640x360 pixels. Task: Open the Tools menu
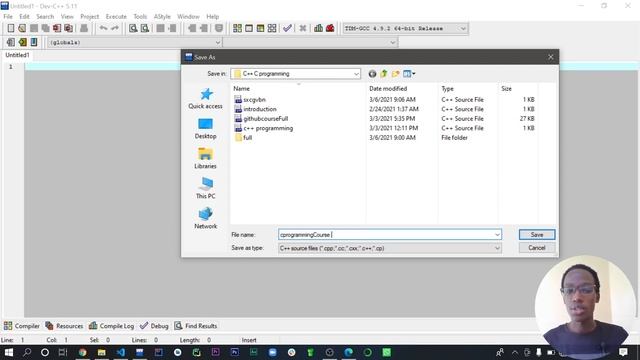point(140,16)
